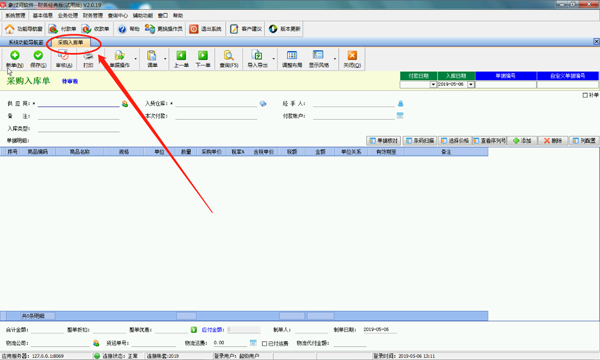Click the 单据编号 input field

point(506,85)
